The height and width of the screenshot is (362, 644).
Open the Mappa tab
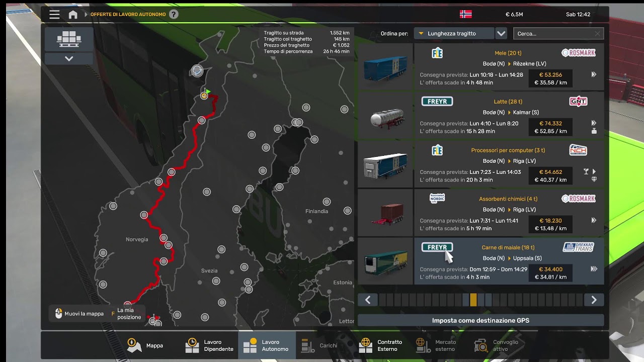145,345
